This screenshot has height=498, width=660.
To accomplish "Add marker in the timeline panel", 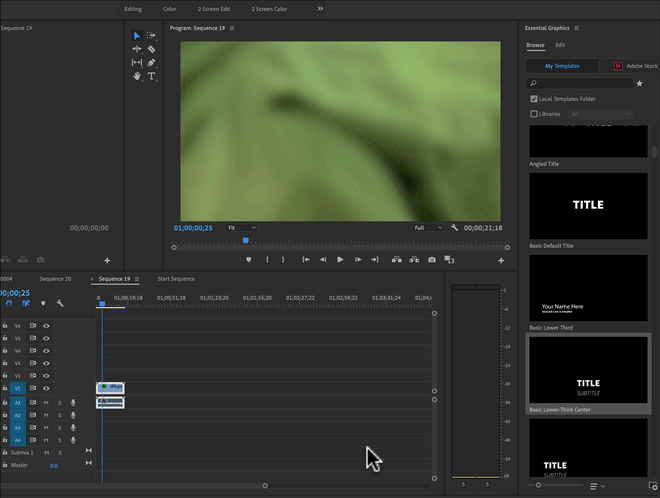I will [43, 303].
